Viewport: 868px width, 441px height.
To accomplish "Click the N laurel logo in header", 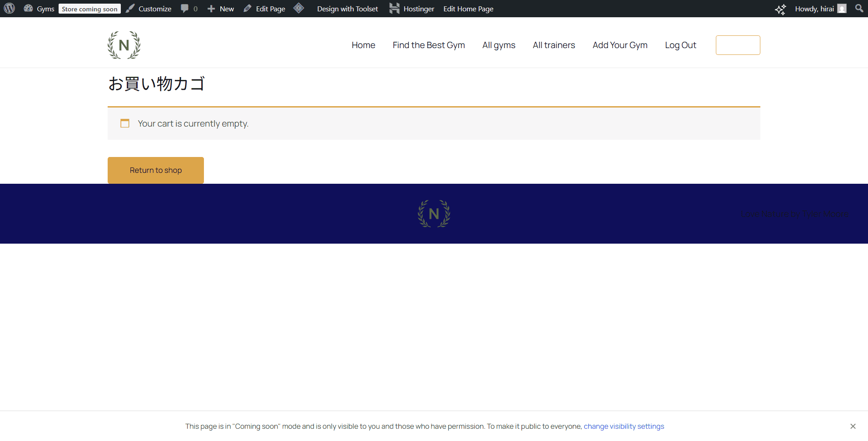I will coord(124,45).
